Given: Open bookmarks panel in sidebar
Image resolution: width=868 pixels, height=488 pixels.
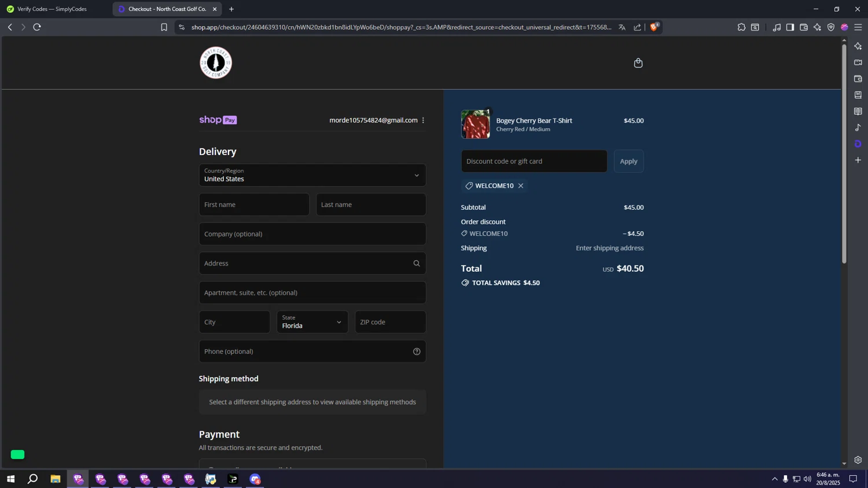Looking at the screenshot, I should 858,95.
